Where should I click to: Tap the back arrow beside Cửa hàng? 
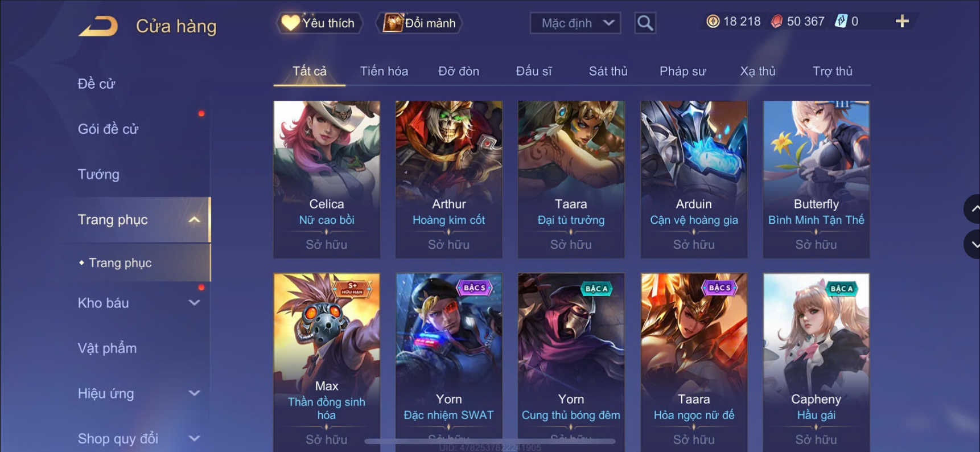98,26
